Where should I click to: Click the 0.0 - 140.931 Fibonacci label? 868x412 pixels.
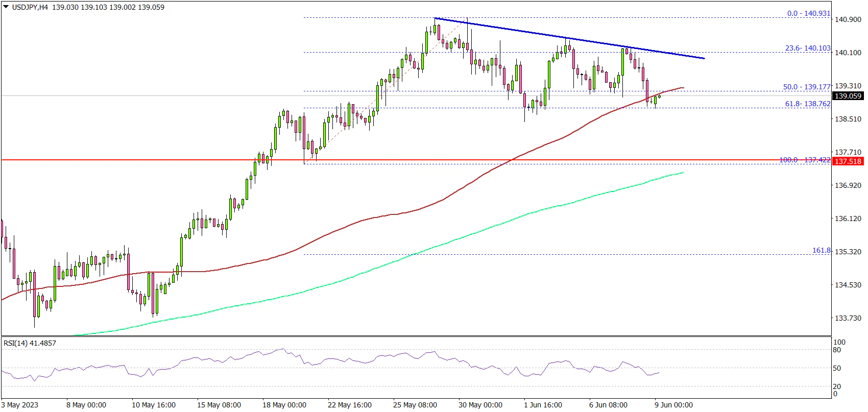pos(808,14)
